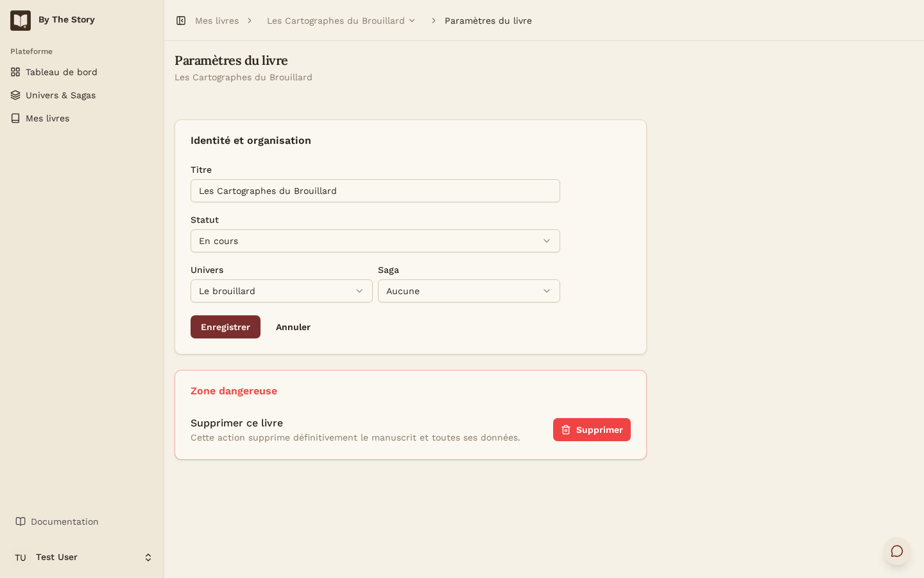Toggle the sidebar panel icon

click(x=181, y=21)
